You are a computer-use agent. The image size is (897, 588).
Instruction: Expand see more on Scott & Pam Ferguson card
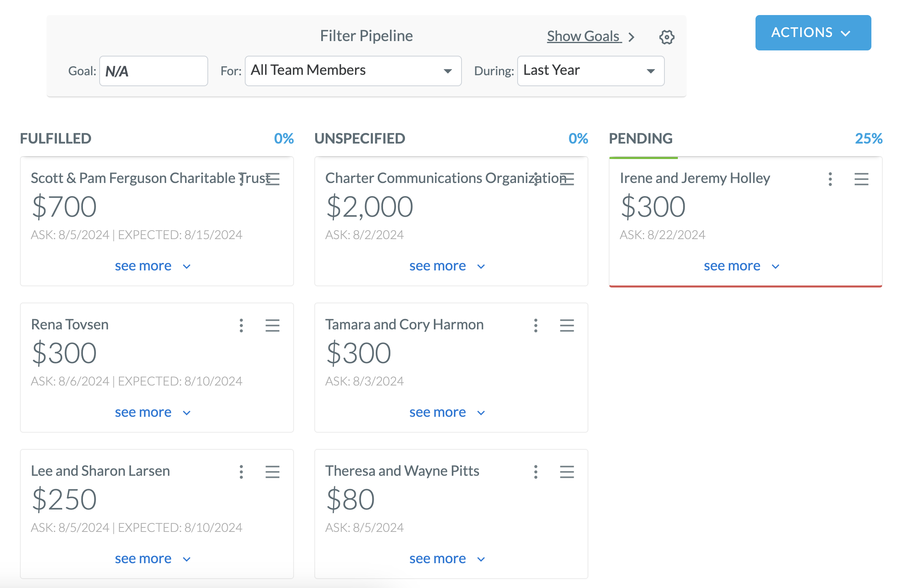pyautogui.click(x=153, y=266)
